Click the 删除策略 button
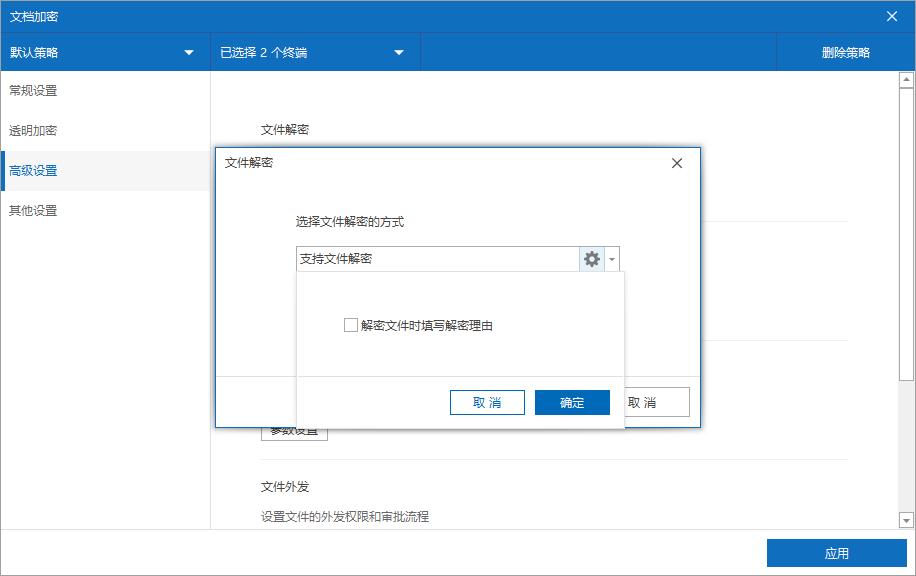This screenshot has height=576, width=916. coord(846,53)
